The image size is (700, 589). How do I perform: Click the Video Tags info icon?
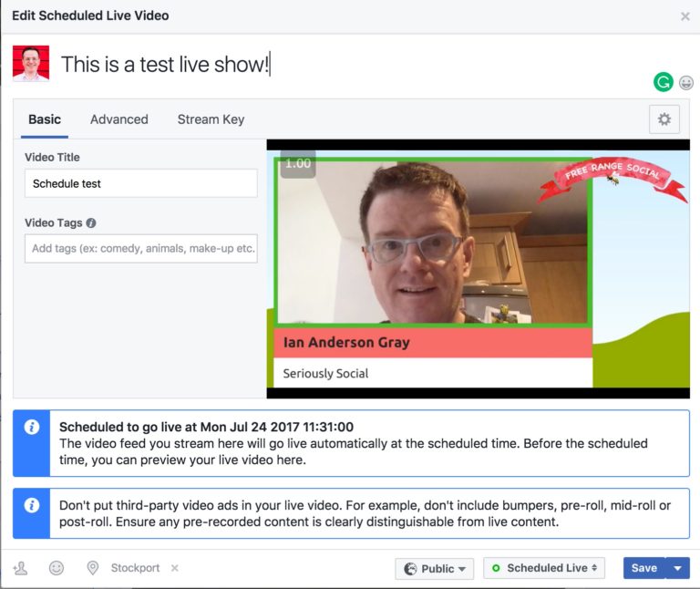[x=91, y=222]
